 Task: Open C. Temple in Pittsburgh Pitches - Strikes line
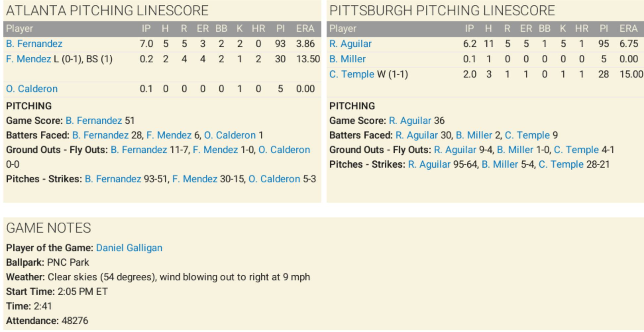561,164
